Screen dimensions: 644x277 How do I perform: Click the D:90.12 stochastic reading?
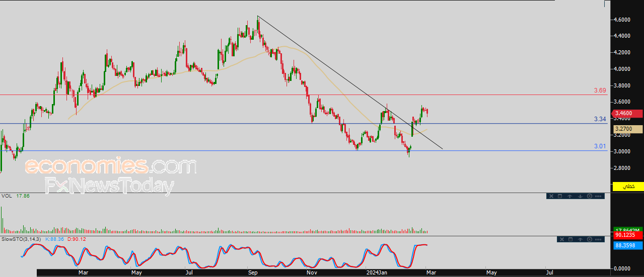tap(77, 239)
